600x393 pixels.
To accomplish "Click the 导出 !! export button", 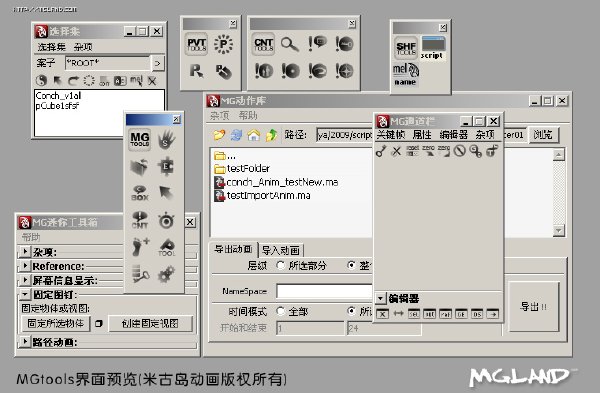I will click(x=533, y=307).
